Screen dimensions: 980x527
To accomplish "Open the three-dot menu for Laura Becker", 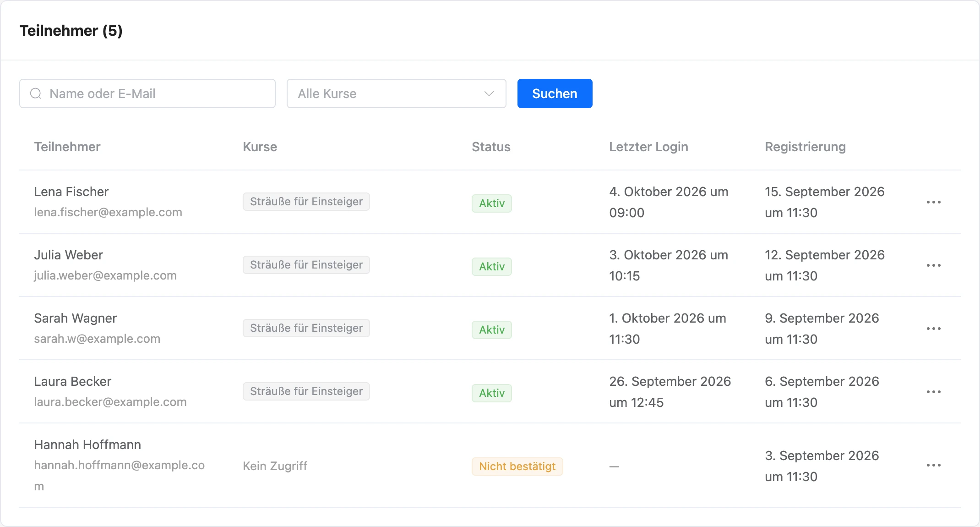I will pyautogui.click(x=933, y=392).
